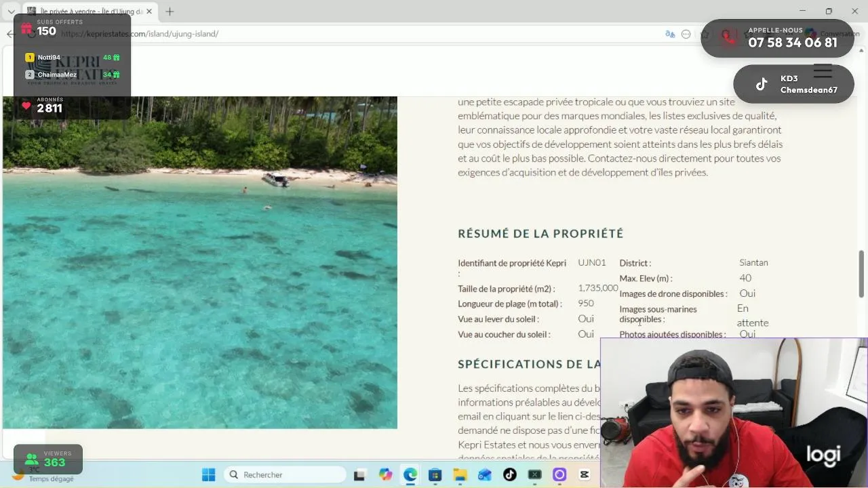The image size is (868, 488).
Task: Click the RÉSUMÉ DE LA PROPRIÉTÉ heading
Action: (x=540, y=233)
